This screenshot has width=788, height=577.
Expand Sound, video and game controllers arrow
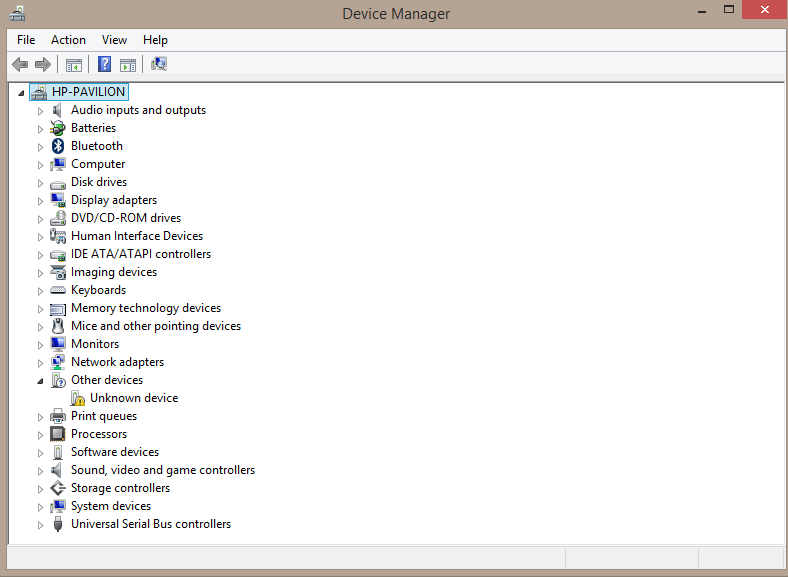40,471
